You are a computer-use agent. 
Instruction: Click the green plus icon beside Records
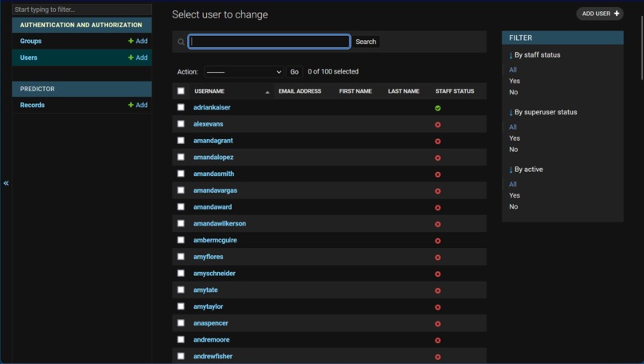pyautogui.click(x=130, y=105)
